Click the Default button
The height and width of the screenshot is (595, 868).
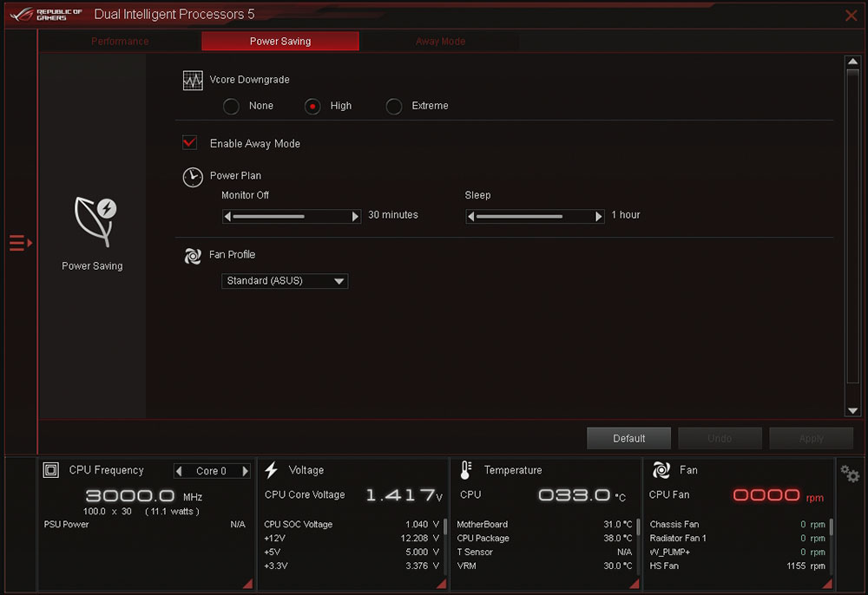[x=628, y=439]
